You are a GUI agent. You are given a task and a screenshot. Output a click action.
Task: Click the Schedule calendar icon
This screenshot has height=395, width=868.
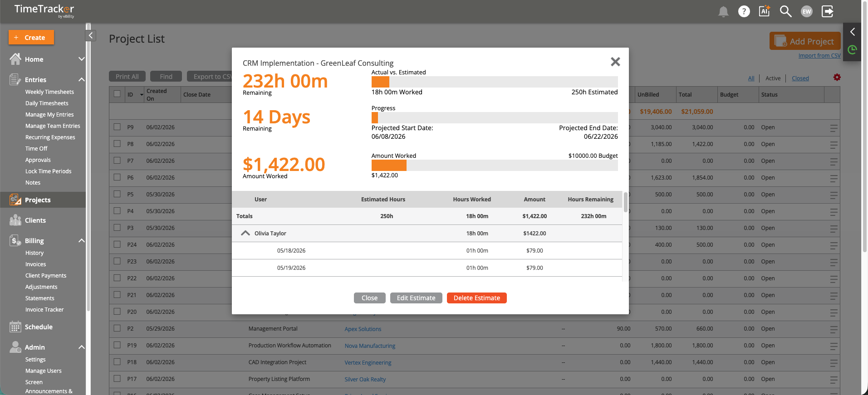click(x=15, y=327)
